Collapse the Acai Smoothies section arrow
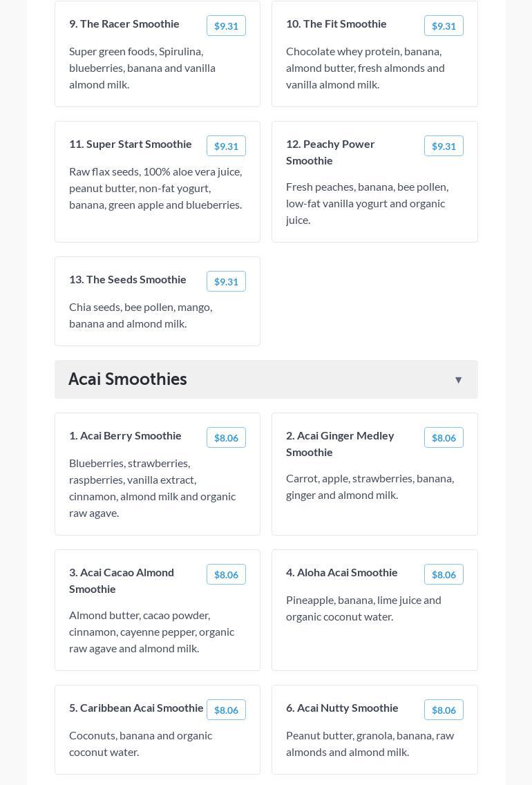This screenshot has width=532, height=785. 458,379
